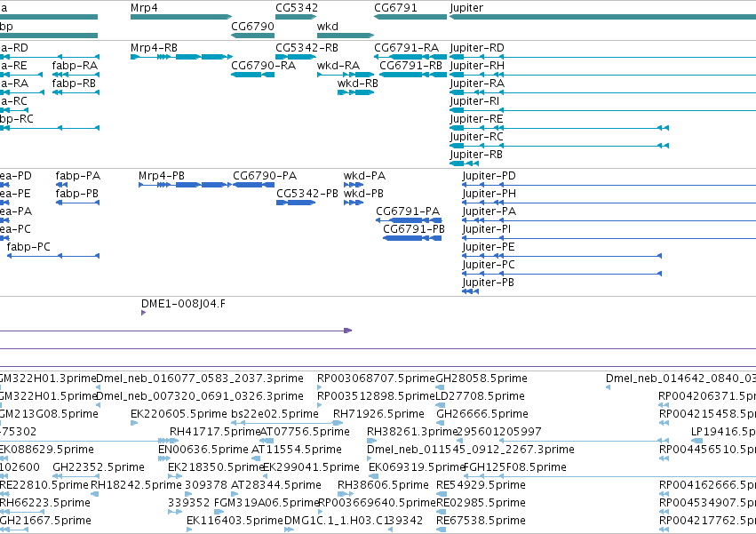The image size is (756, 534).
Task: Select the wkd gene label
Action: coord(328,26)
